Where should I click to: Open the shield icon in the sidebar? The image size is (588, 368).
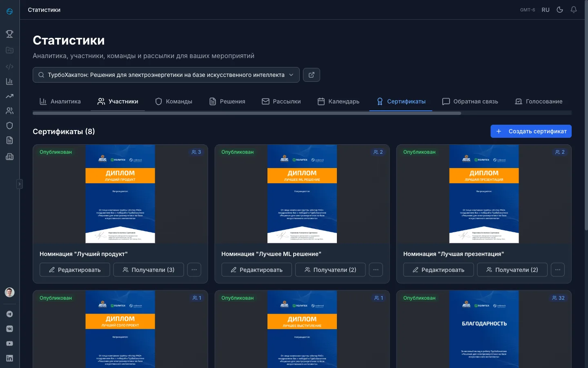point(9,126)
